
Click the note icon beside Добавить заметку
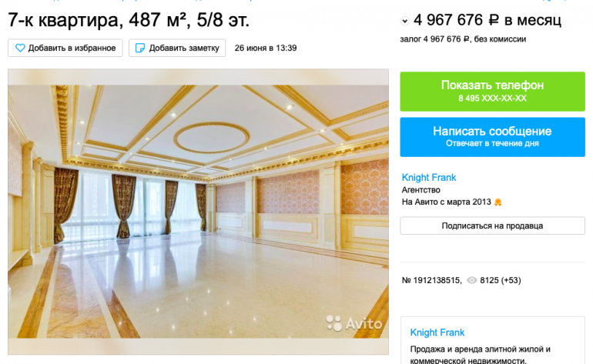(x=140, y=48)
